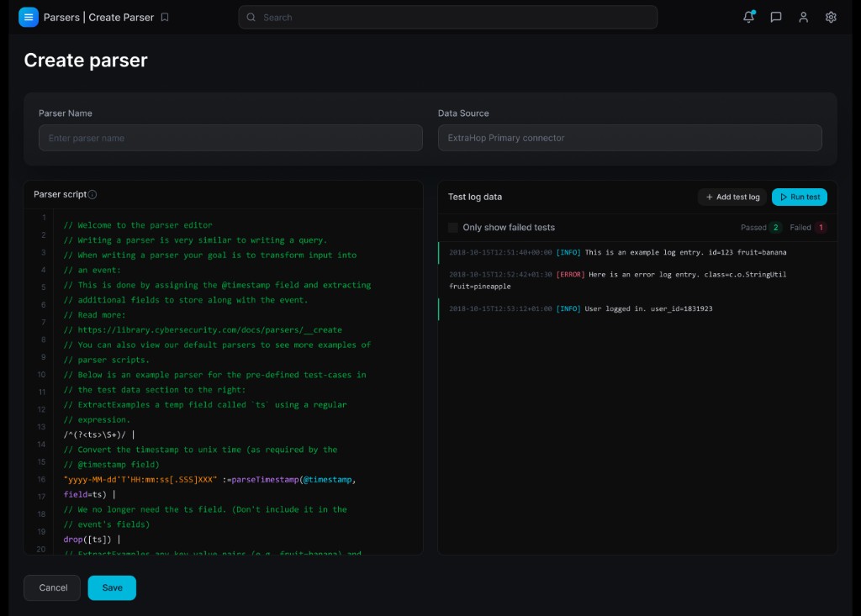Cancel parser creation
The width and height of the screenshot is (861, 616).
click(51, 587)
